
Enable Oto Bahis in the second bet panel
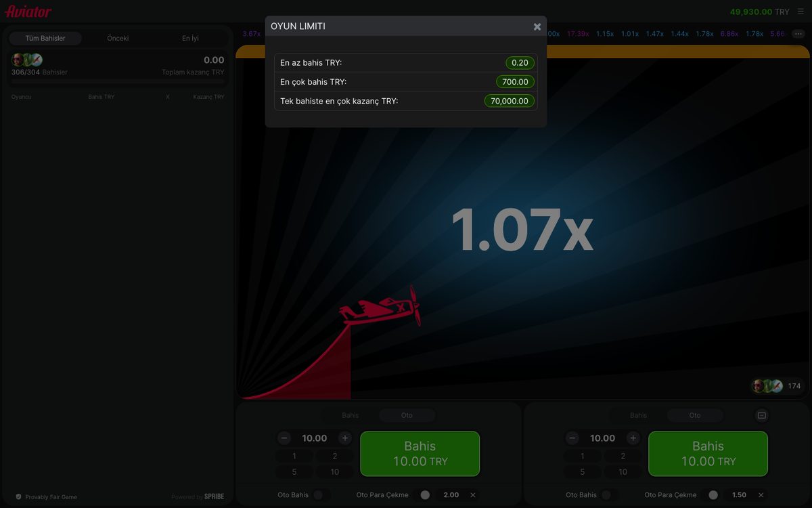[610, 495]
